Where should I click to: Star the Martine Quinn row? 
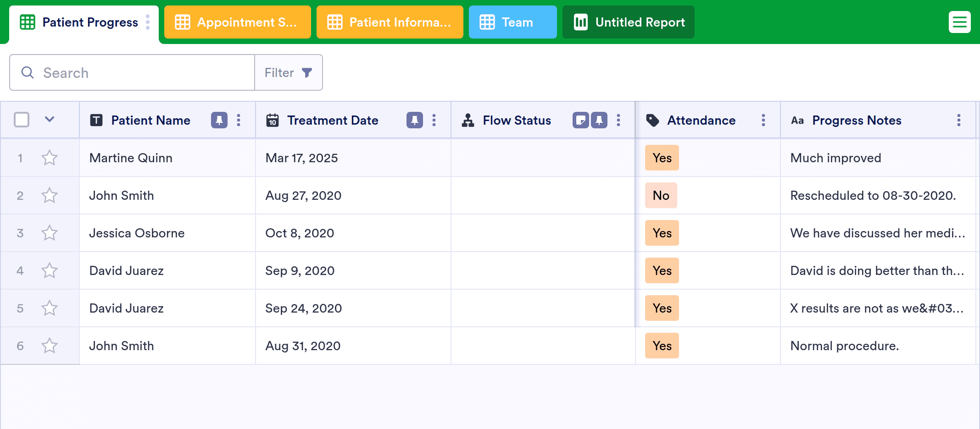tap(50, 158)
